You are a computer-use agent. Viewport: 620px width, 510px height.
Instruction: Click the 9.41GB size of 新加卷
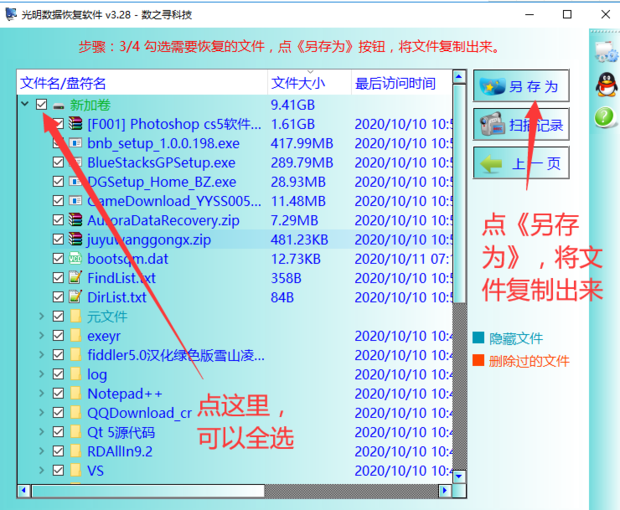pyautogui.click(x=293, y=105)
